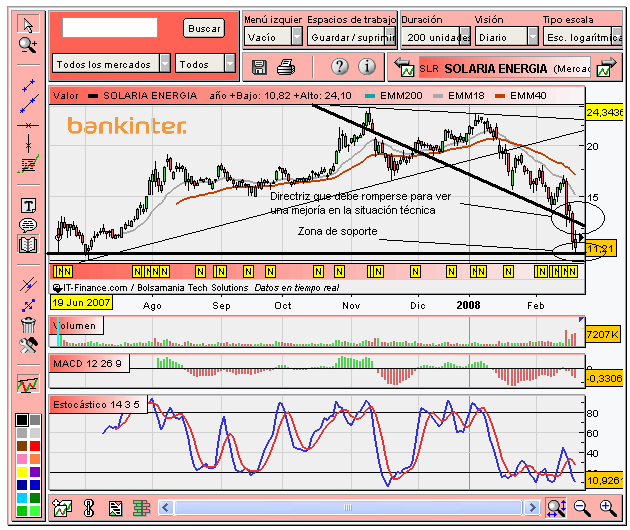Open the 'Todos los mercados' dropdown
The height and width of the screenshot is (530, 630).
111,63
